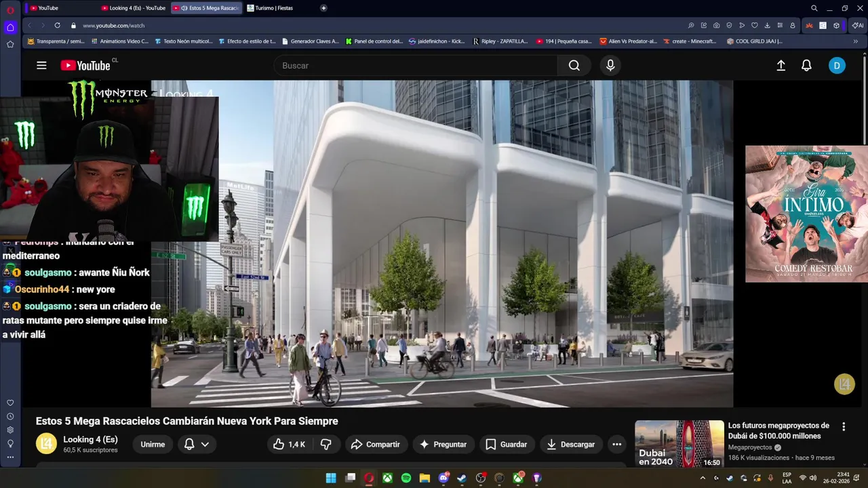Download video with Descargar button

(571, 445)
